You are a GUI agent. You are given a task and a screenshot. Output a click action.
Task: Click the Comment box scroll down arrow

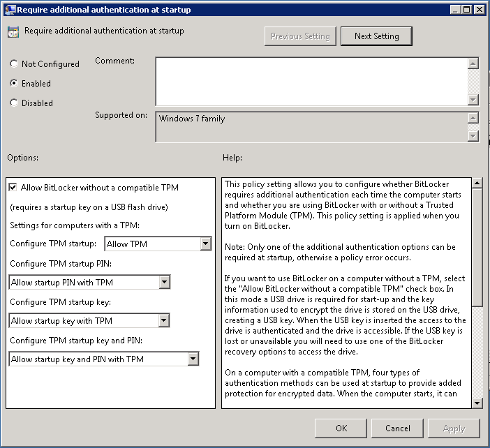pyautogui.click(x=473, y=100)
